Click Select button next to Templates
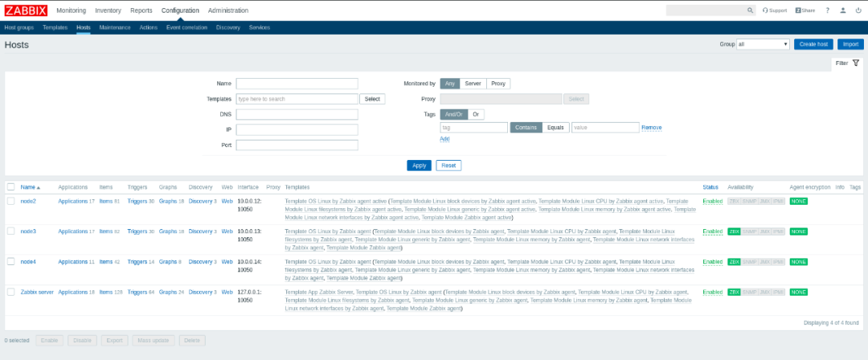This screenshot has height=360, width=868. click(x=373, y=99)
